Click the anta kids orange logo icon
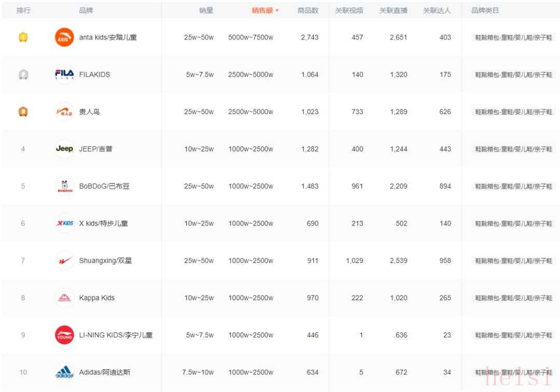 [64, 37]
